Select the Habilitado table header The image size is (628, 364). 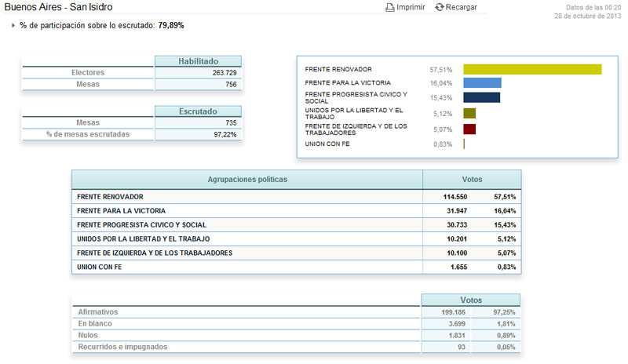click(199, 61)
